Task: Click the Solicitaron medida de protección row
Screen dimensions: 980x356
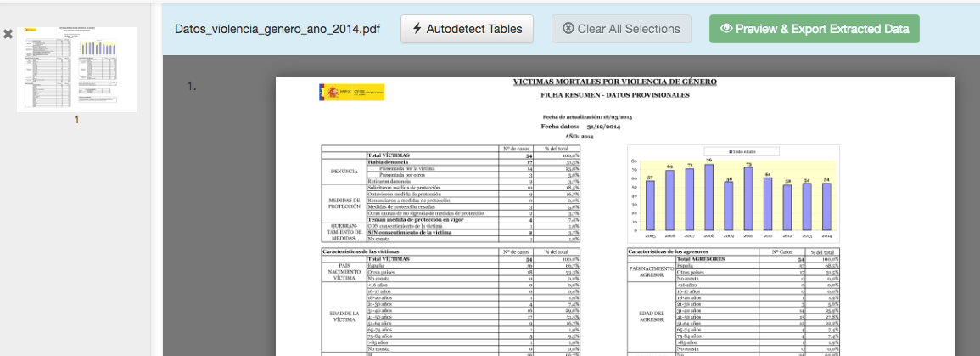Action: click(x=473, y=188)
